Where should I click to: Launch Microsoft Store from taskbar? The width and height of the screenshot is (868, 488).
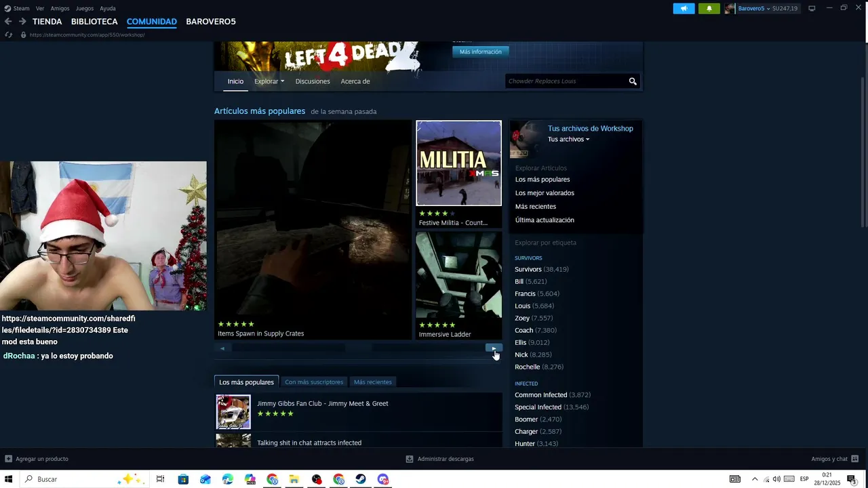click(x=183, y=479)
